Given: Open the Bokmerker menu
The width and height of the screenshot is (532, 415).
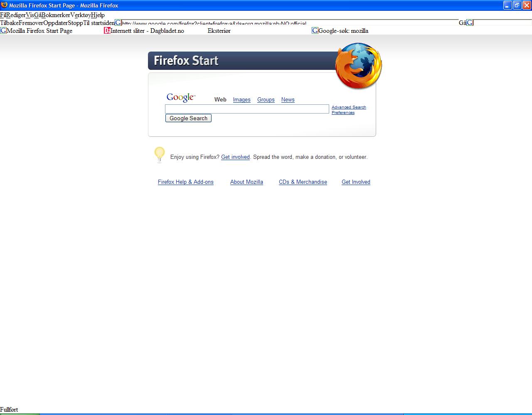Looking at the screenshot, I should pos(56,15).
